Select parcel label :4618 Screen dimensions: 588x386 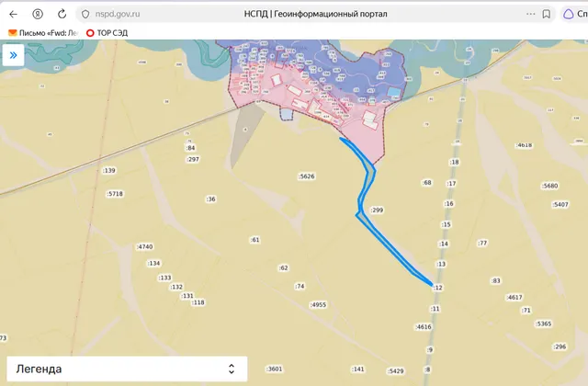[524, 145]
